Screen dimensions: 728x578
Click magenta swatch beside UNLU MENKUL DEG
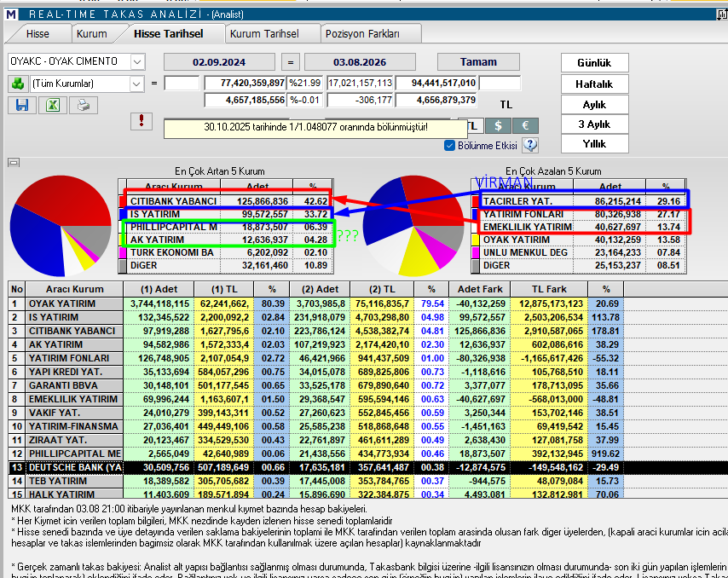(476, 252)
